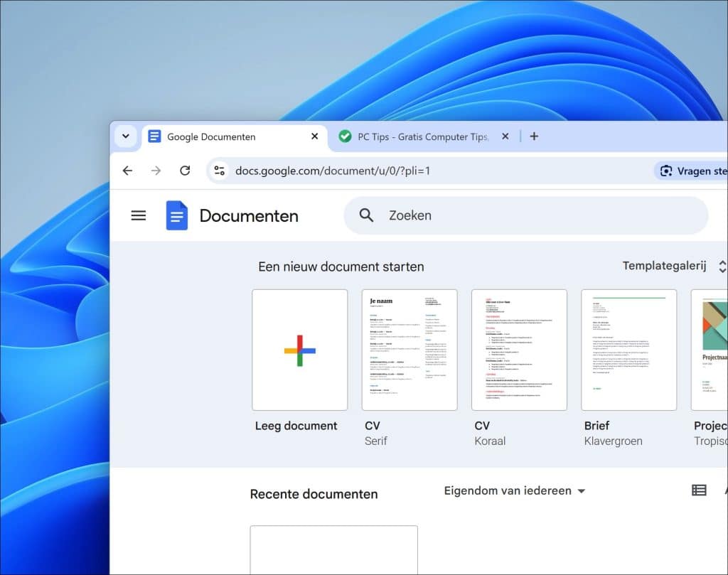
Task: Open the CV Serif template
Action: (x=409, y=350)
